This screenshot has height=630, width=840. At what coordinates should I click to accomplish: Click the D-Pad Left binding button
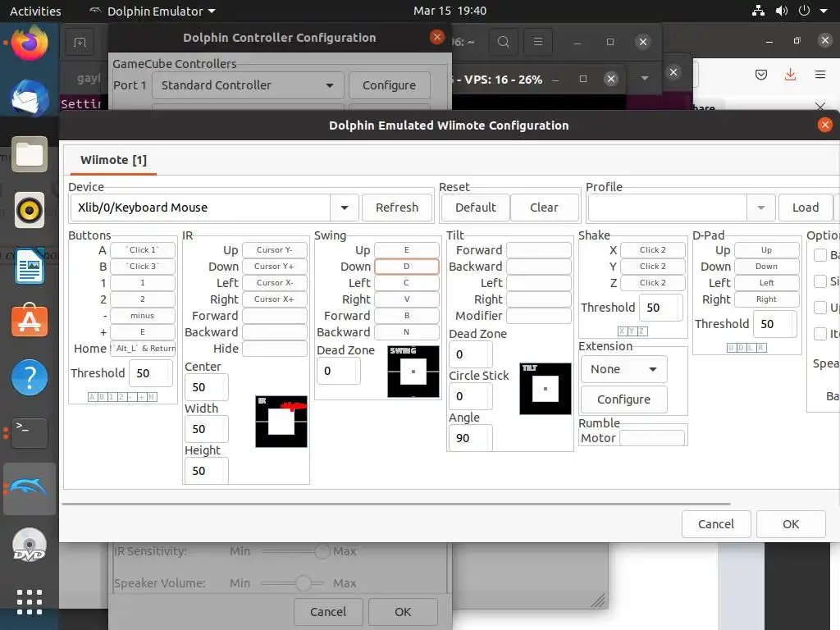767,282
